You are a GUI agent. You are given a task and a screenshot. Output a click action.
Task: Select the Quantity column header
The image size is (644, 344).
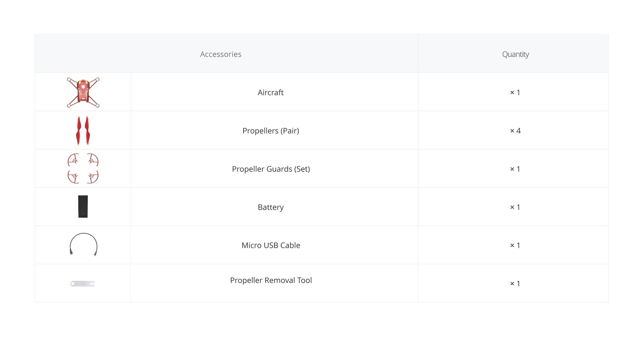click(x=515, y=54)
